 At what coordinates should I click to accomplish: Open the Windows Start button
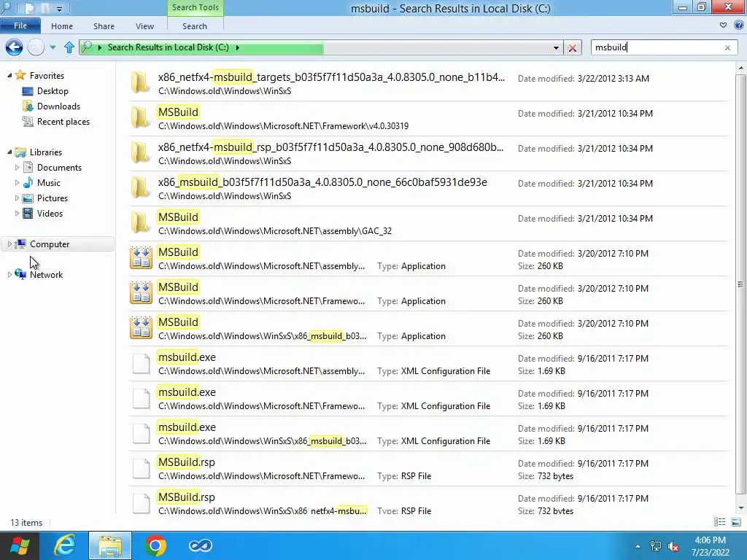pos(19,545)
